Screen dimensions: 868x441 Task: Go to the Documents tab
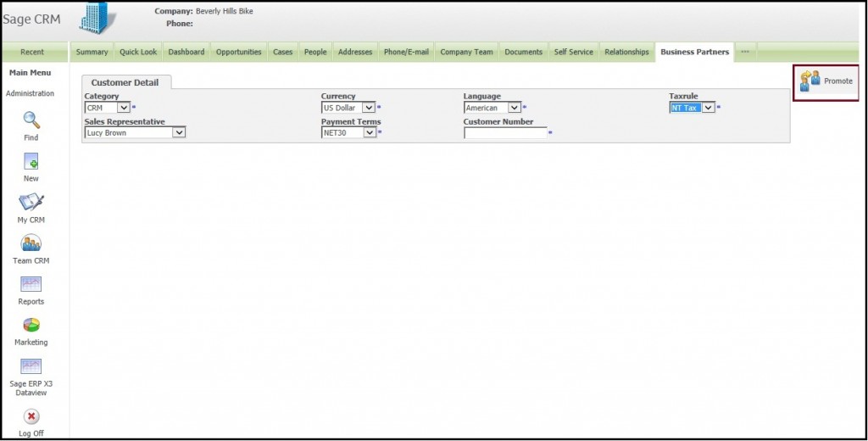click(x=524, y=52)
